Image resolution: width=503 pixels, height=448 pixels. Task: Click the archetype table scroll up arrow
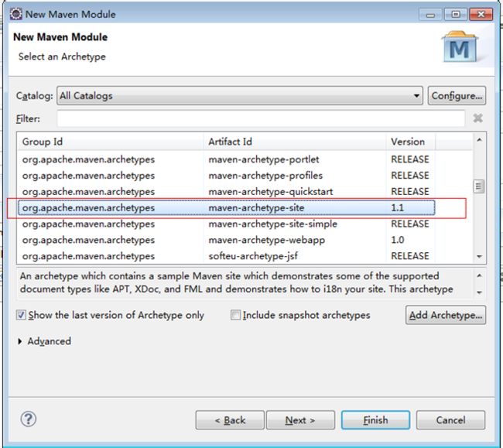(479, 140)
